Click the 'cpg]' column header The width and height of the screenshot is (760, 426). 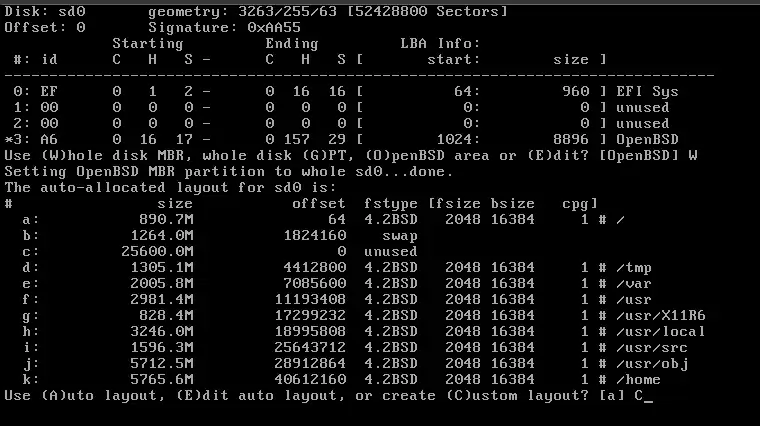click(580, 203)
